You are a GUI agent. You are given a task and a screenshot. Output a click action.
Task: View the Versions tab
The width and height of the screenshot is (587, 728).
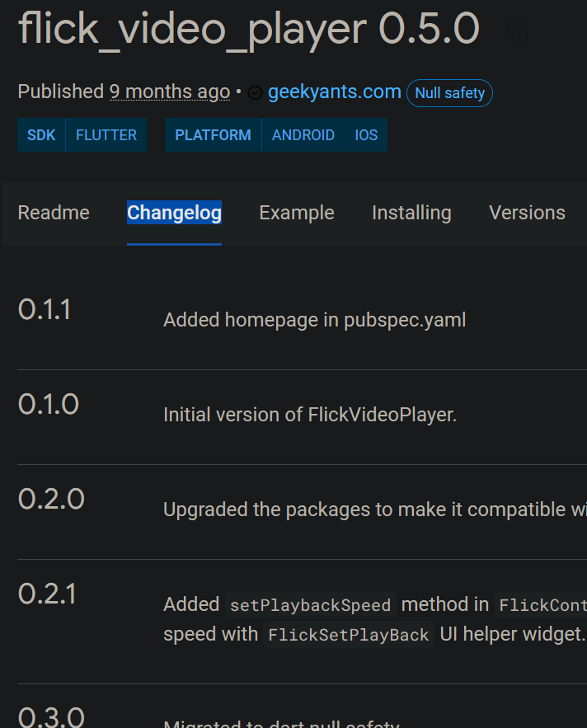point(527,213)
